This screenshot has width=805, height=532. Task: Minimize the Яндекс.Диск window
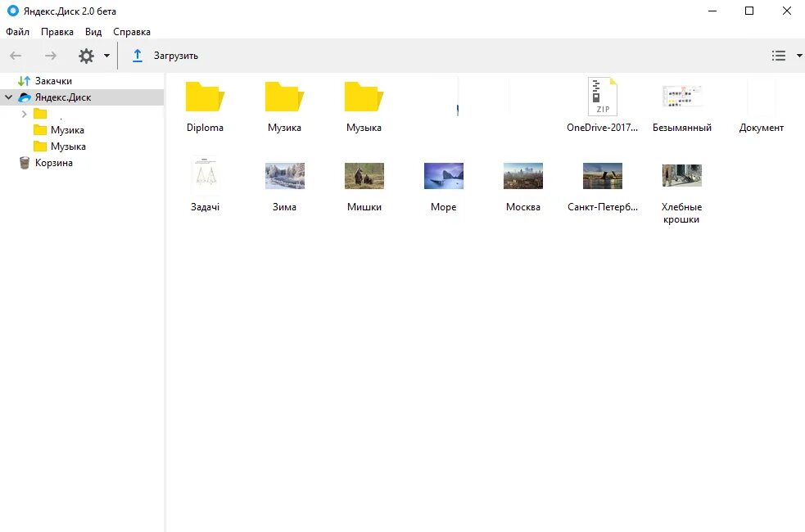click(x=712, y=11)
